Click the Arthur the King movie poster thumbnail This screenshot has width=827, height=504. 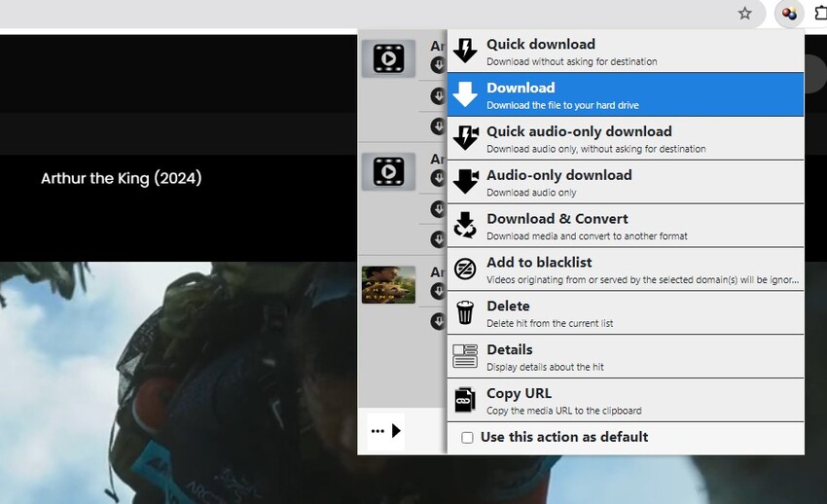389,285
